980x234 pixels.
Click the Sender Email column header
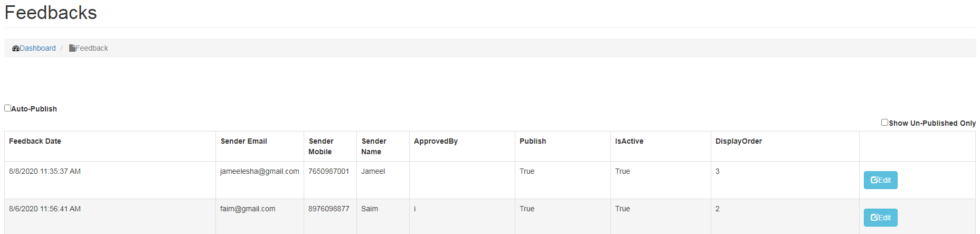pyautogui.click(x=244, y=141)
